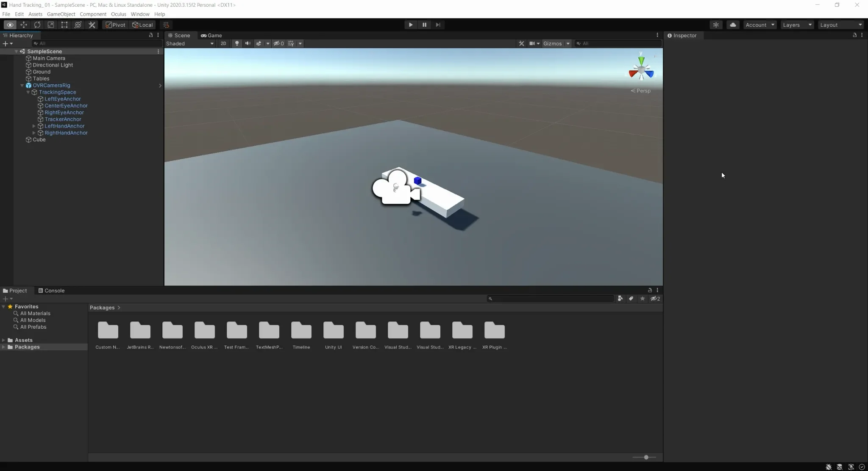Select the Move tool

coord(24,25)
